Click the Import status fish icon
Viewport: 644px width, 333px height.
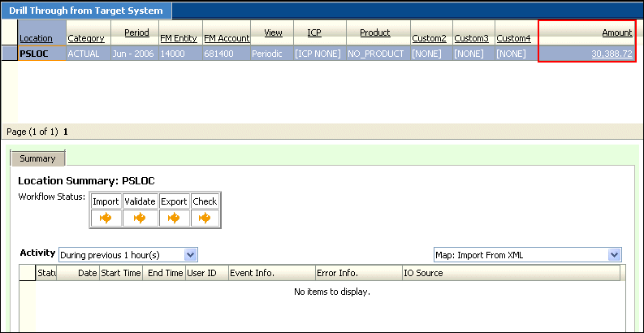click(x=106, y=218)
